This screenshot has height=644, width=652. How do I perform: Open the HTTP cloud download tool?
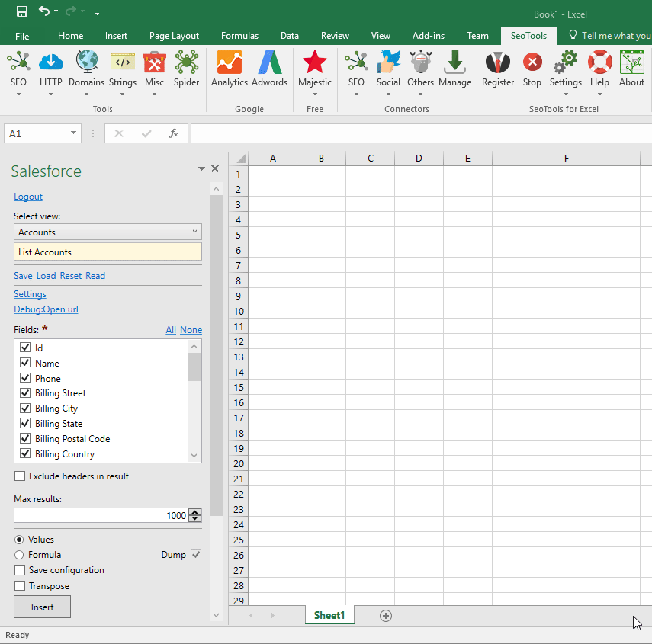tap(51, 62)
